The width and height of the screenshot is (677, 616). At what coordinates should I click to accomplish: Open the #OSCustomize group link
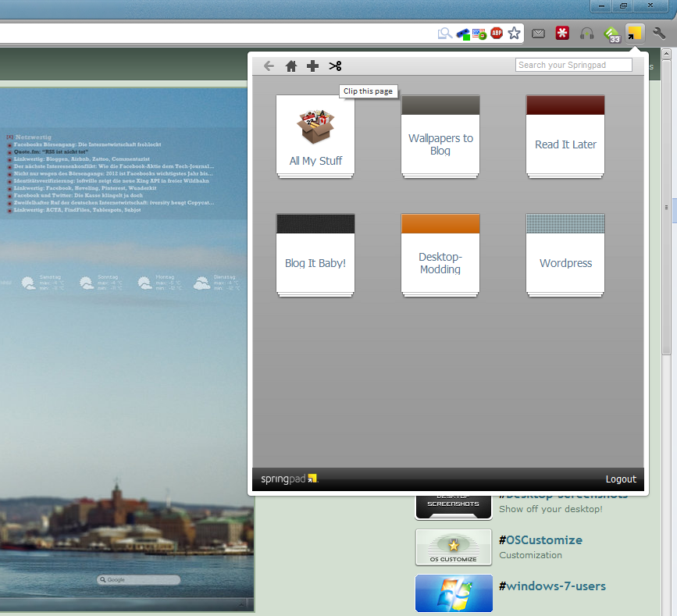[x=540, y=540]
